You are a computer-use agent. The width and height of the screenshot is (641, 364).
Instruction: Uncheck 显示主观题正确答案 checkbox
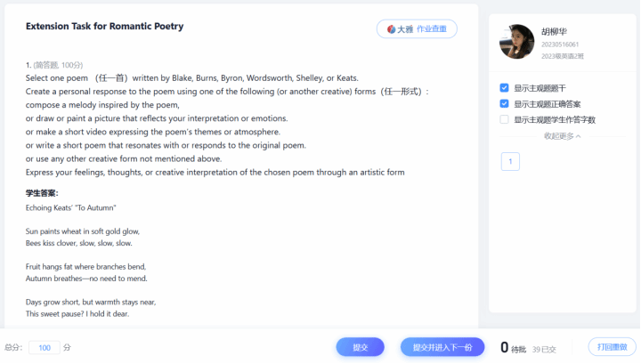[505, 103]
